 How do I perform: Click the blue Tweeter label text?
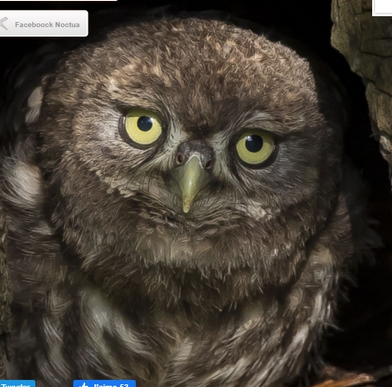point(16,385)
